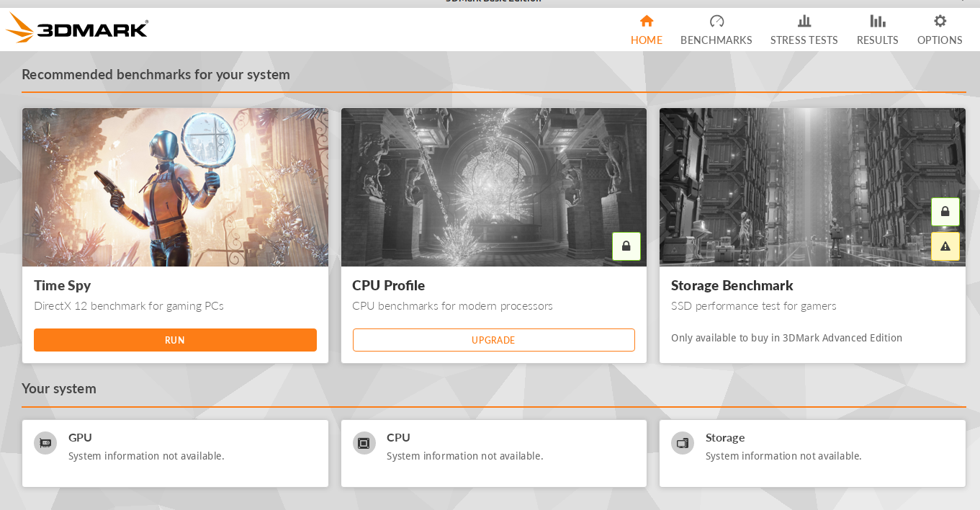
Task: Click the GPU label
Action: (80, 437)
